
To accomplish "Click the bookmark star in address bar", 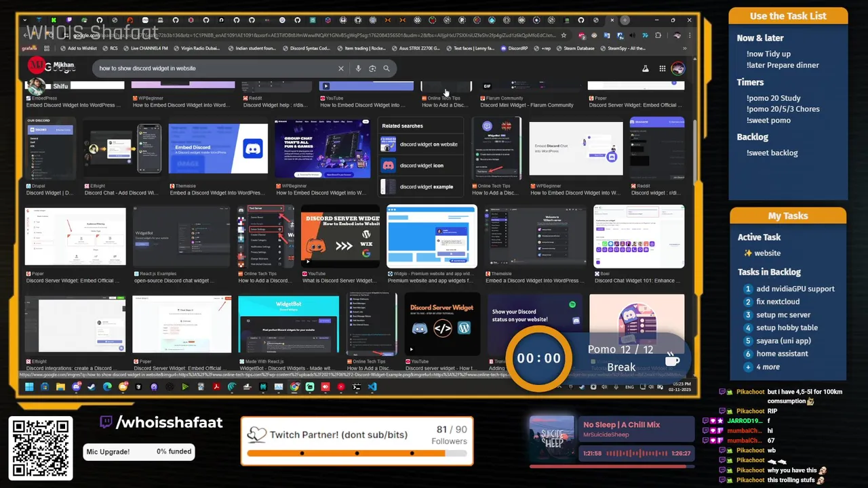I will coord(564,35).
